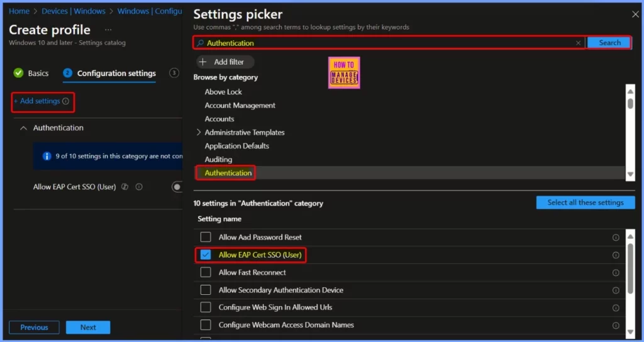Click the Next button
This screenshot has height=342, width=644.
[88, 327]
